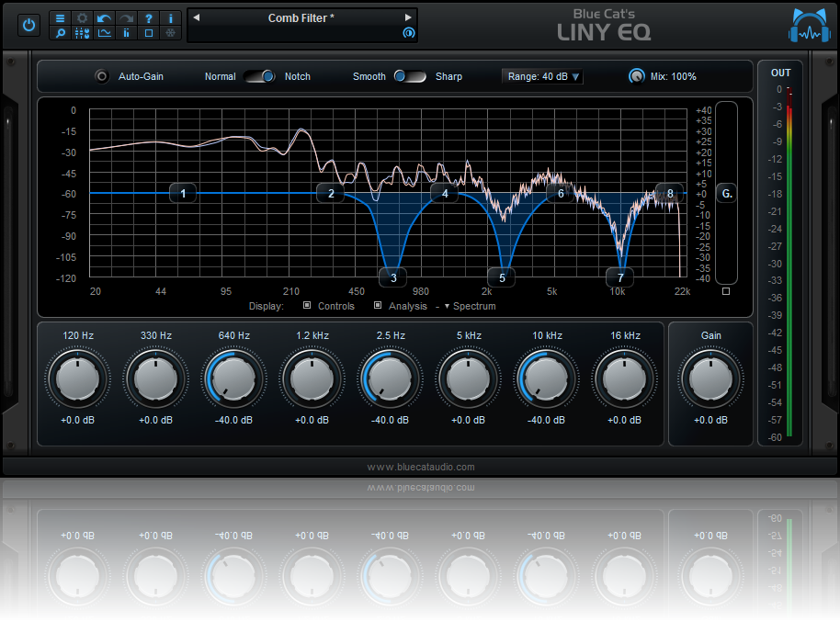This screenshot has height=621, width=840.
Task: Click the "Notch" label
Action: (x=298, y=76)
